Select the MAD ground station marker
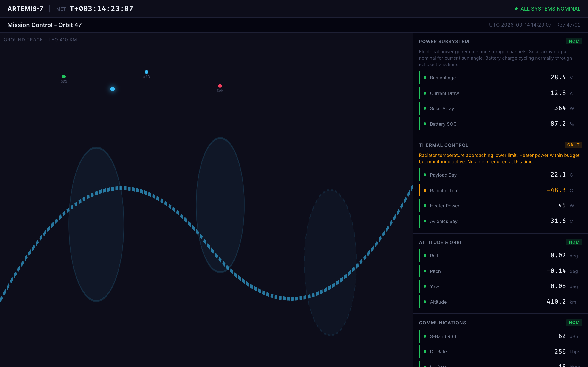 click(x=147, y=72)
